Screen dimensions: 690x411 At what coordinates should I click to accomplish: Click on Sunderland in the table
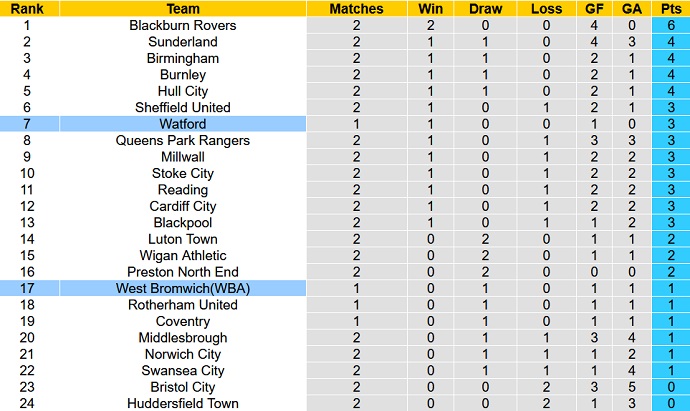(x=183, y=42)
